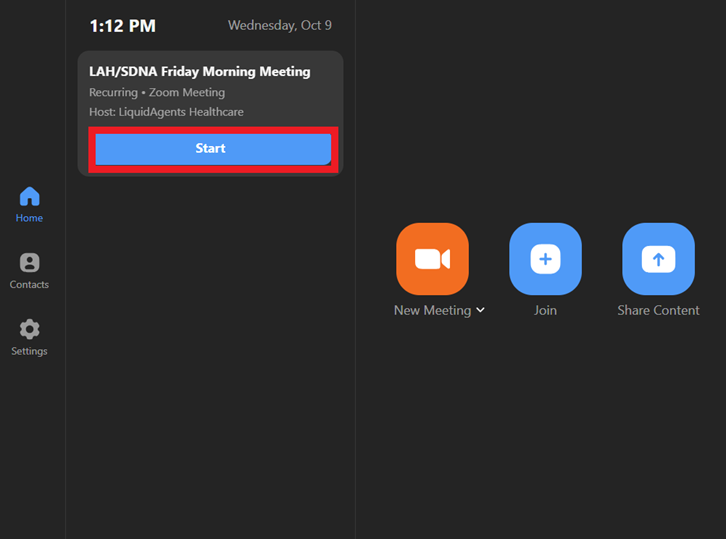Start a new meeting with orange camera icon

432,259
